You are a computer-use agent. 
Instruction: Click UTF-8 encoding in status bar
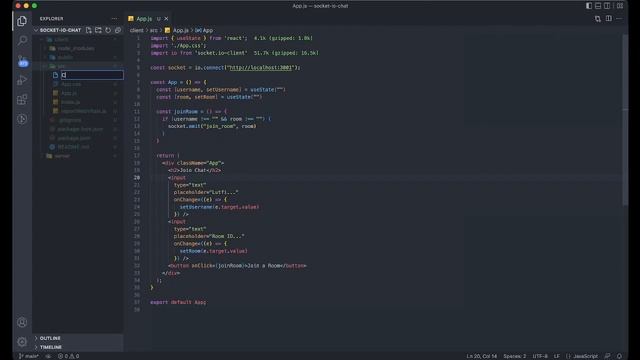540,356
